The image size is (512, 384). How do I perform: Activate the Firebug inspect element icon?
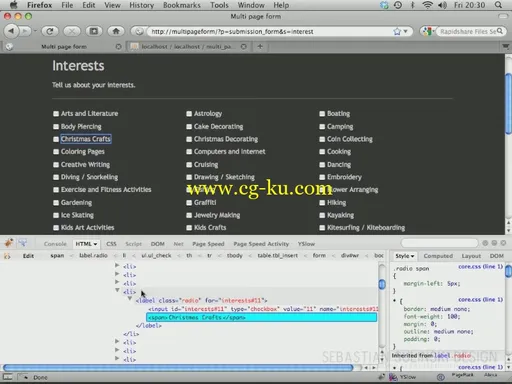coord(22,243)
